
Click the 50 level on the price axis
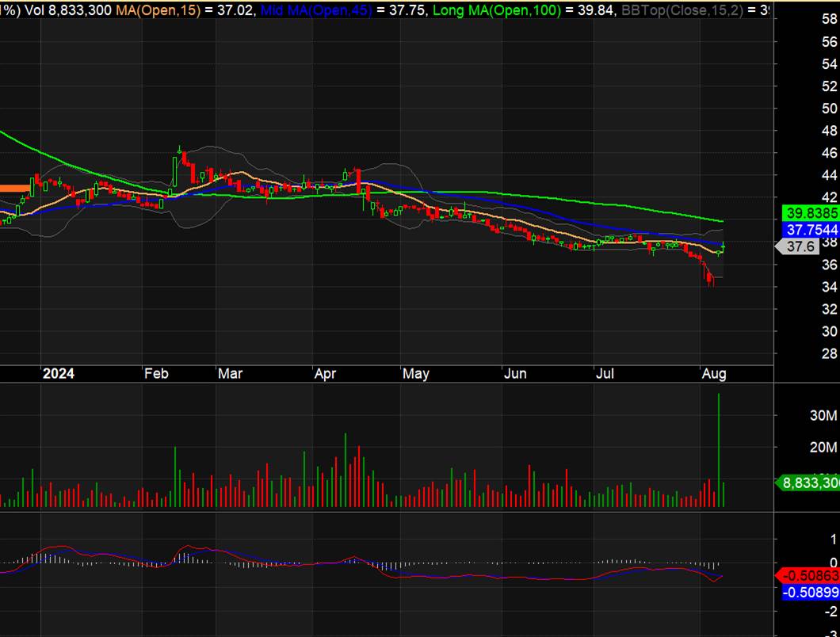point(830,108)
